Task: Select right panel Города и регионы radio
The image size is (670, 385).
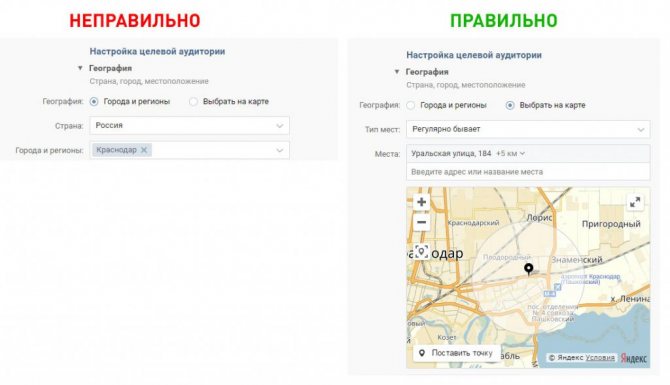Action: pos(411,105)
